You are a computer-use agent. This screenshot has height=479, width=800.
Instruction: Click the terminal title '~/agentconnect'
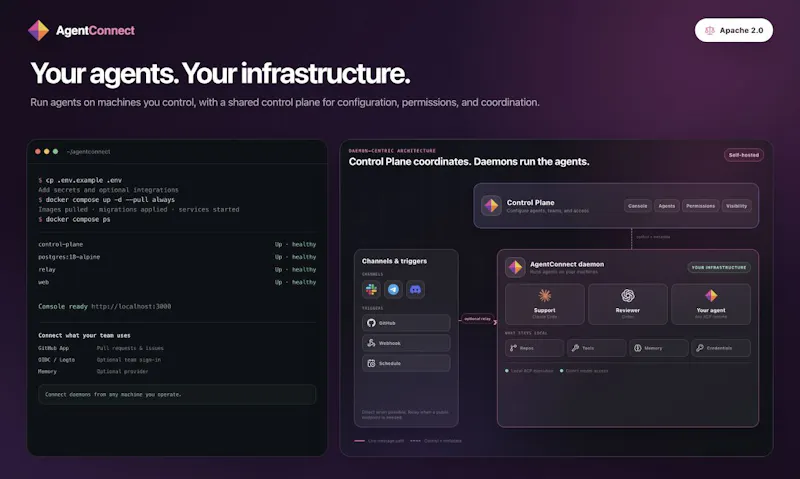[x=88, y=152]
